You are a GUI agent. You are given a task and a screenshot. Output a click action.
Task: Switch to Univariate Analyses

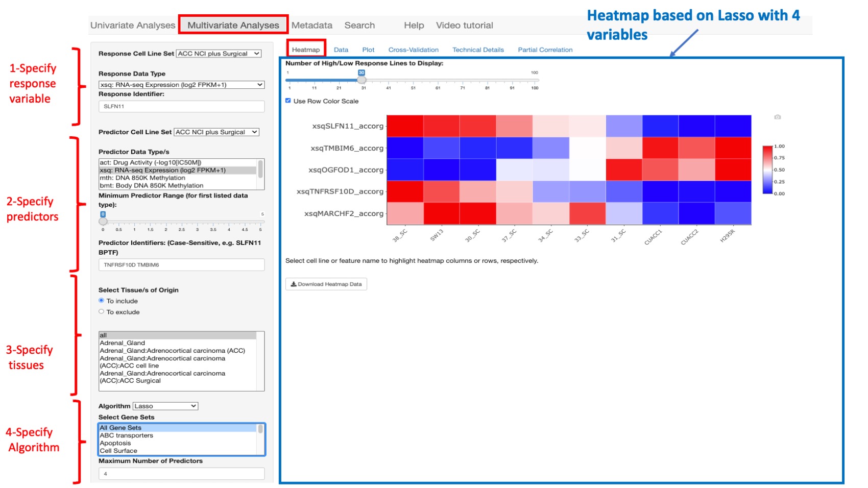coord(132,25)
